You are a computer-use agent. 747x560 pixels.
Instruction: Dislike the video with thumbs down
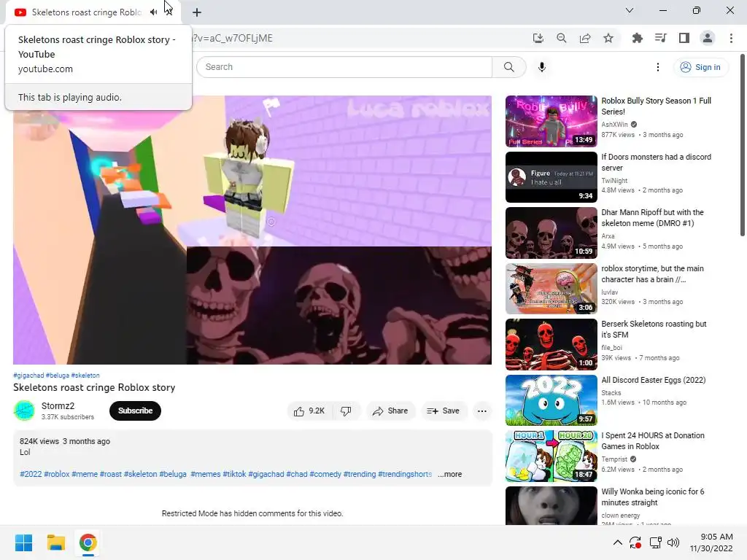pyautogui.click(x=347, y=411)
